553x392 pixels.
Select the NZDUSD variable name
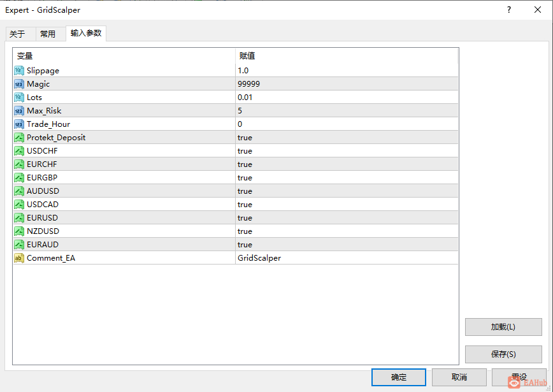click(x=43, y=231)
